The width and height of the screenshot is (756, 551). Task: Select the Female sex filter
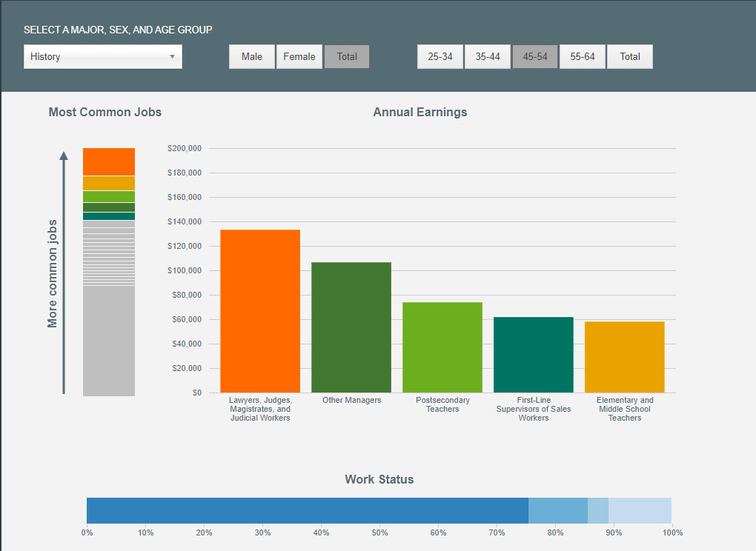299,57
